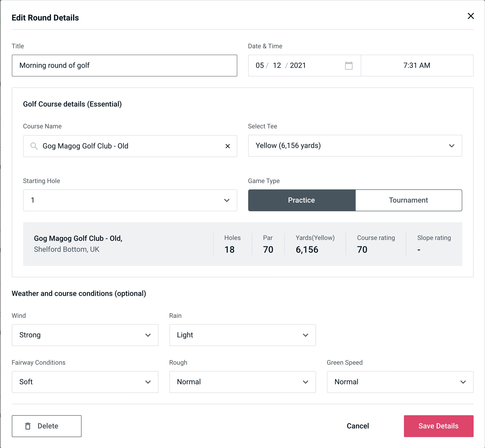Click the search icon in Course Name field
Viewport: 485px width, 448px height.
click(x=34, y=146)
